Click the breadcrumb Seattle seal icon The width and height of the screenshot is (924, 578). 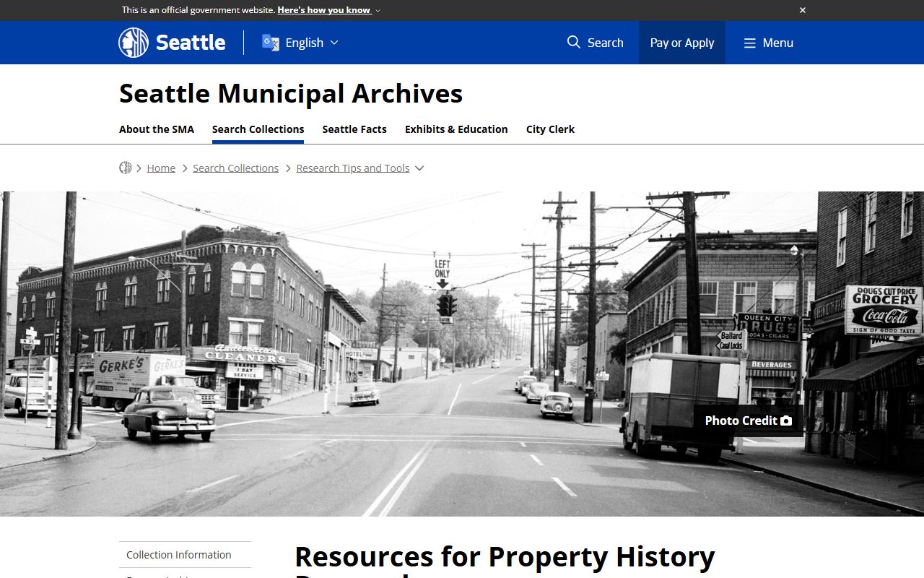pyautogui.click(x=126, y=168)
